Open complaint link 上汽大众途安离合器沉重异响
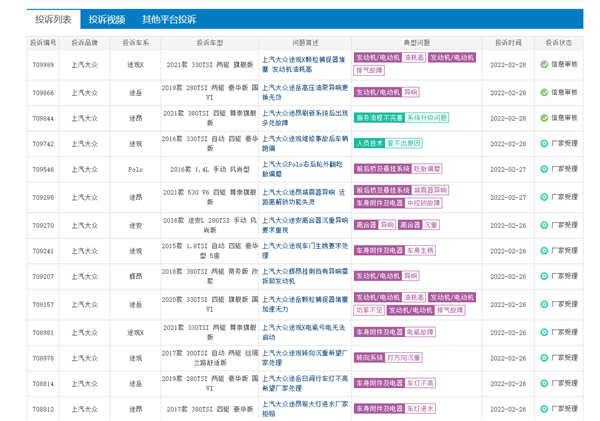Image resolution: width=600 pixels, height=421 pixels. pyautogui.click(x=305, y=225)
